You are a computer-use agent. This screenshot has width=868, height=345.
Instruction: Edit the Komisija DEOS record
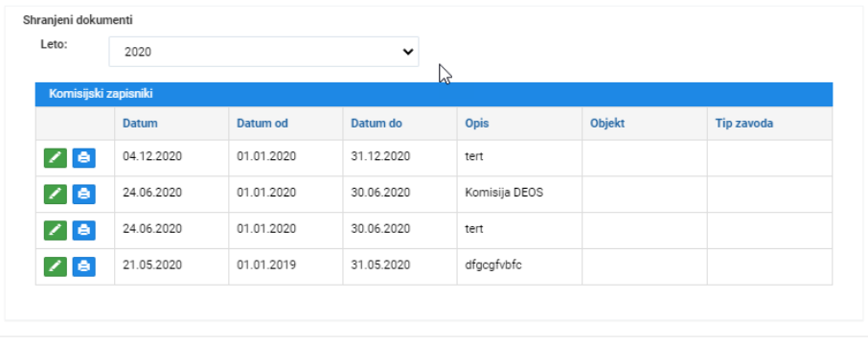(56, 194)
